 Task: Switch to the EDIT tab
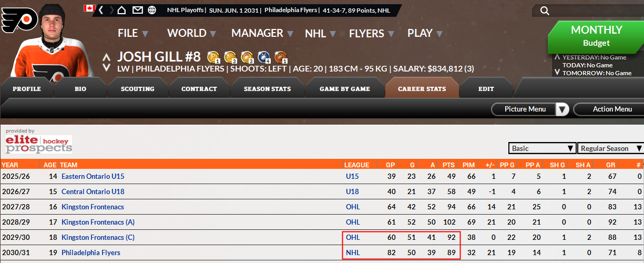(x=486, y=89)
